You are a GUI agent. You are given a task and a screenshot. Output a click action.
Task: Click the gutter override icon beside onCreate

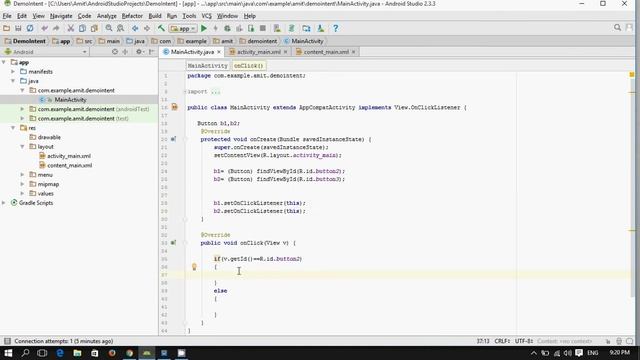pyautogui.click(x=173, y=139)
